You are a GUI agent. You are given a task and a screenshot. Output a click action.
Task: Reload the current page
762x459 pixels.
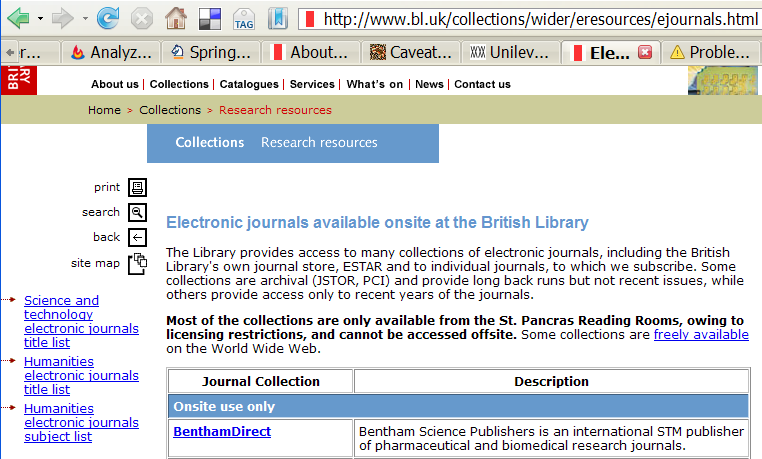[108, 18]
